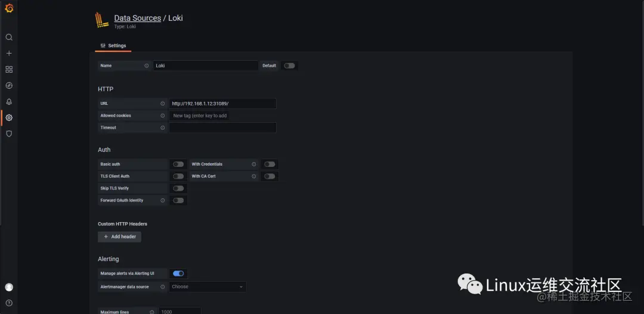This screenshot has height=314, width=644.
Task: Enable the With CA Cert switch
Action: pos(270,176)
